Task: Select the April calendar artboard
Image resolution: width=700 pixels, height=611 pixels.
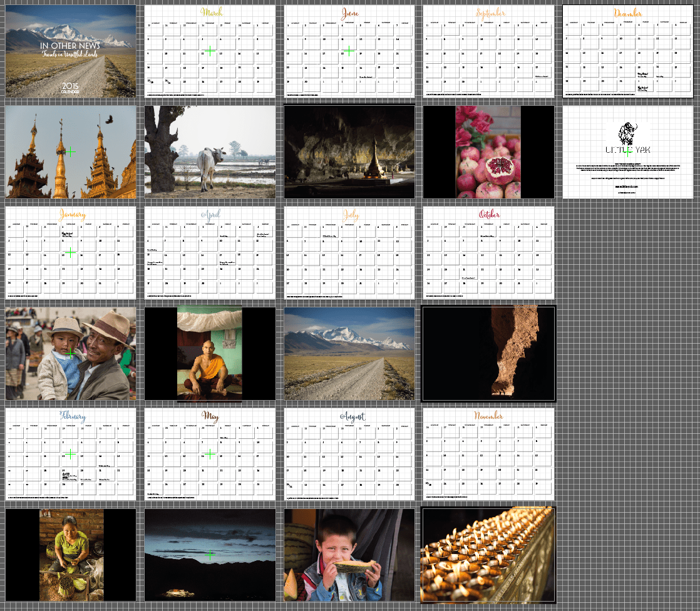Action: pyautogui.click(x=210, y=252)
